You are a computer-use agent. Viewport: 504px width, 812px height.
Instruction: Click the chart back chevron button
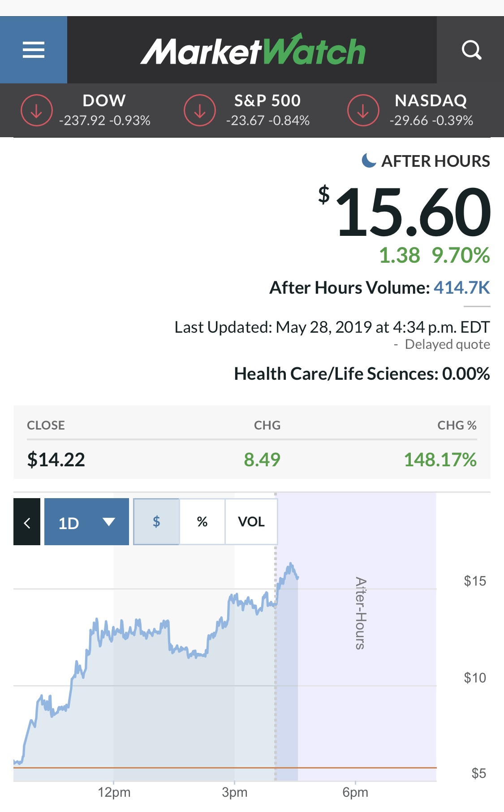27,522
